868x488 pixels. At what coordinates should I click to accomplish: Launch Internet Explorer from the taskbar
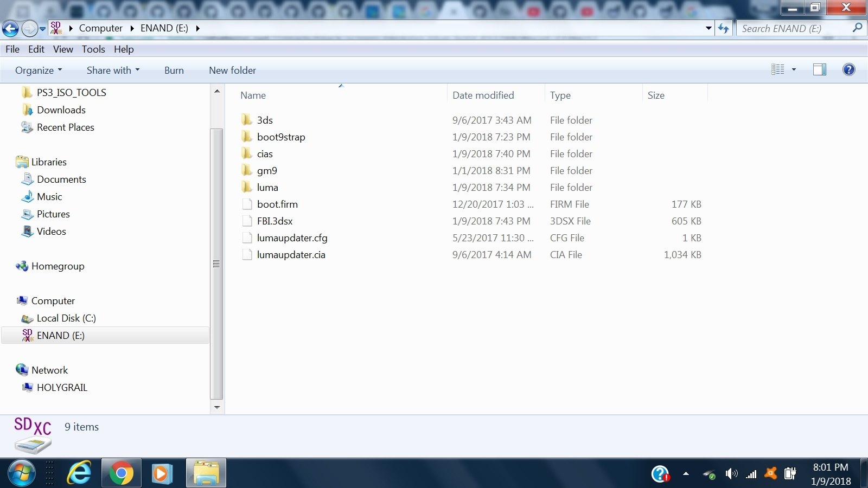click(x=79, y=473)
